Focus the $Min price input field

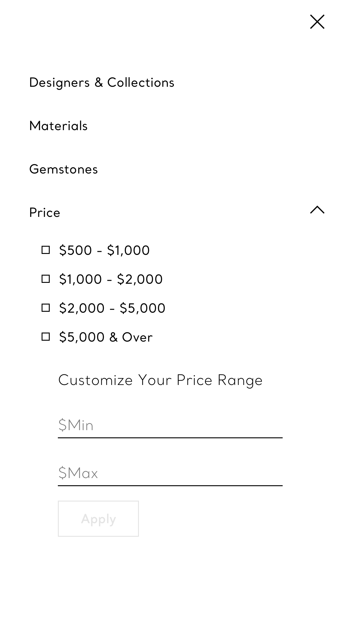170,425
